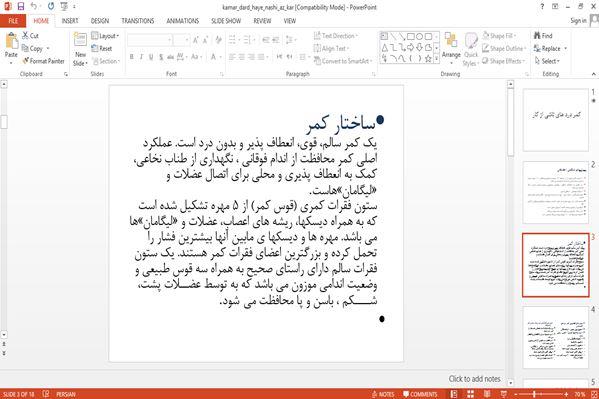Open the VIEW tab
599x399 pixels.
[x=290, y=21]
